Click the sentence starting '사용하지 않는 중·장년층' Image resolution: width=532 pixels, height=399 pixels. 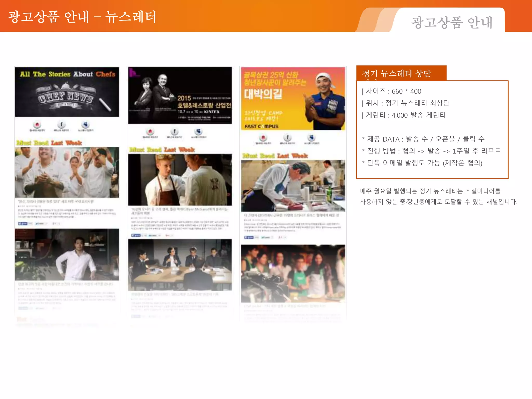(x=438, y=202)
